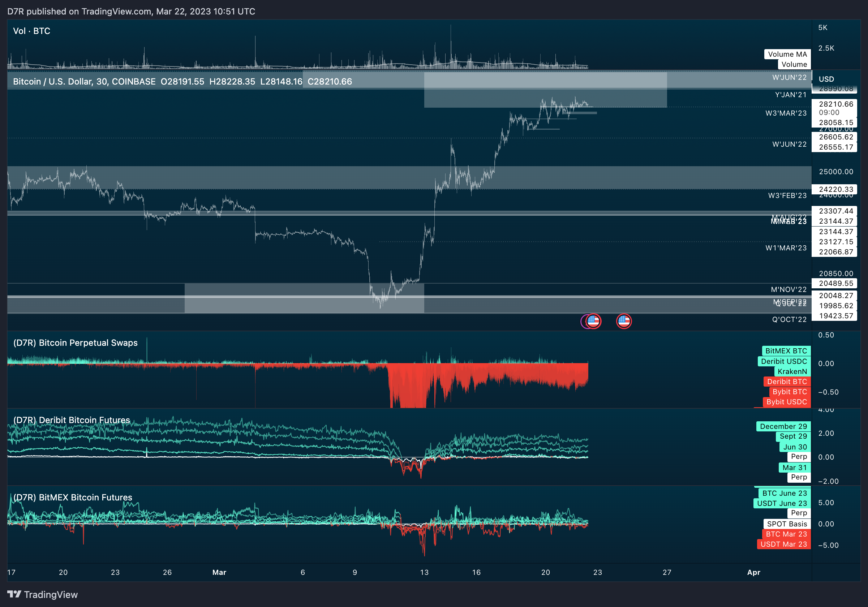868x607 pixels.
Task: Click the Q'OCT'22 level label
Action: [789, 319]
